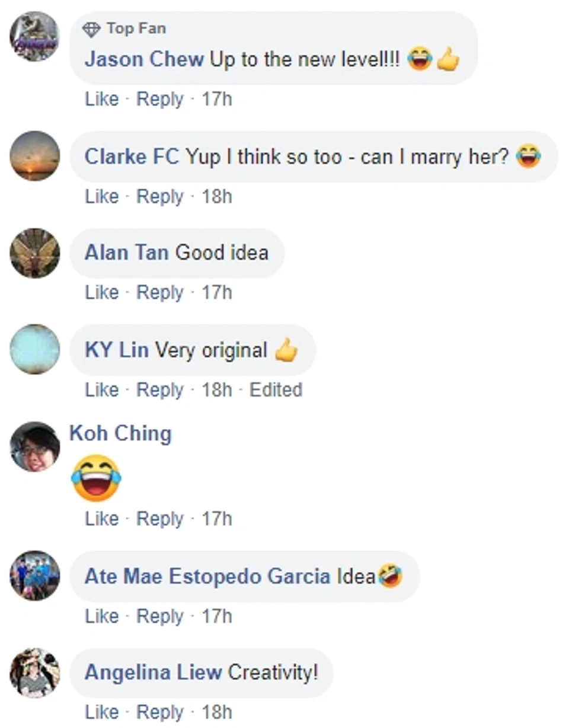This screenshot has height=728, width=569.
Task: Click KY Lin's profile picture
Action: click(x=35, y=349)
